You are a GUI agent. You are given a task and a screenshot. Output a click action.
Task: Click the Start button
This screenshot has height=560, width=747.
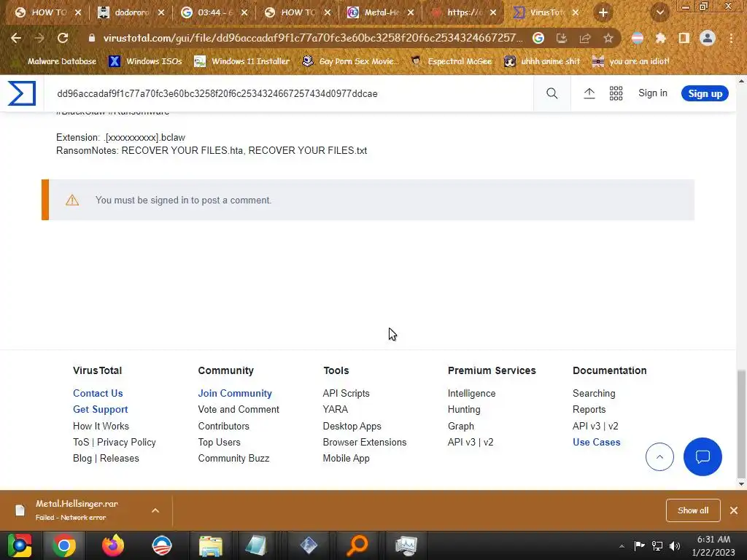[20, 545]
